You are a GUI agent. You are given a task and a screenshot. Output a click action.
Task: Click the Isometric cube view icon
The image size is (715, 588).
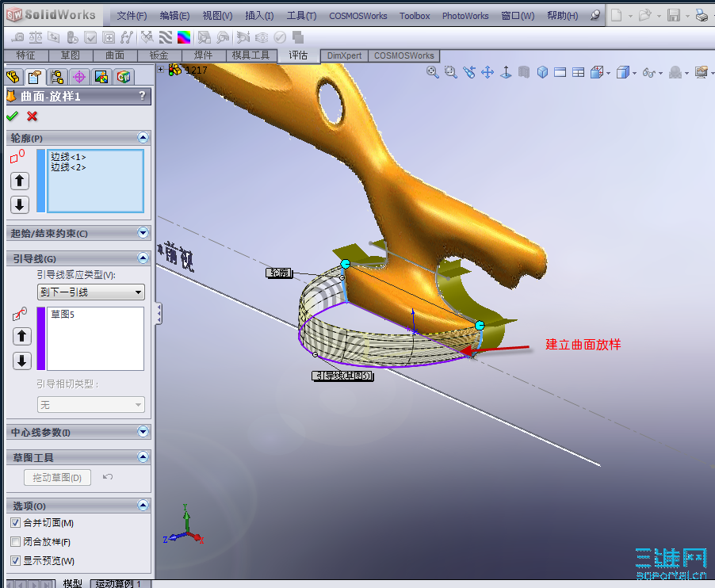542,72
